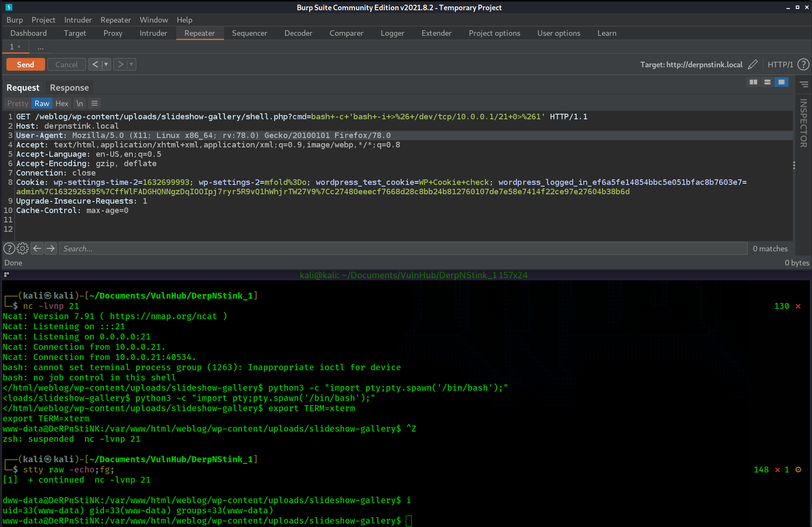The height and width of the screenshot is (527, 812).
Task: Toggle non-printable characters \n button
Action: 80,103
